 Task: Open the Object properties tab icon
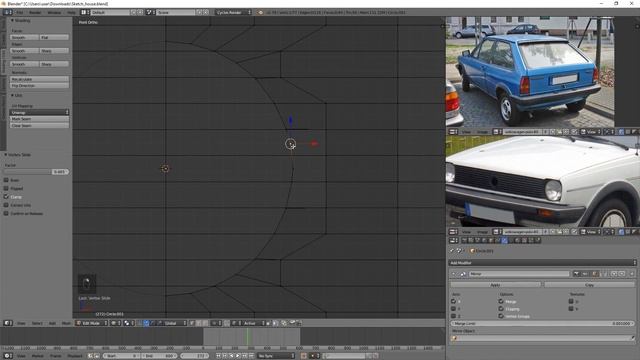coord(490,240)
